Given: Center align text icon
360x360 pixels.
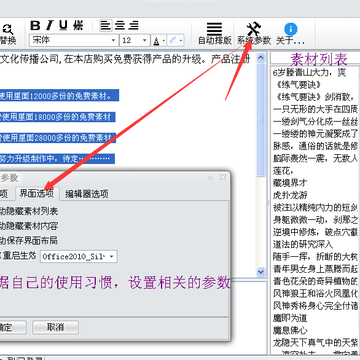Looking at the screenshot, I should (120, 25).
